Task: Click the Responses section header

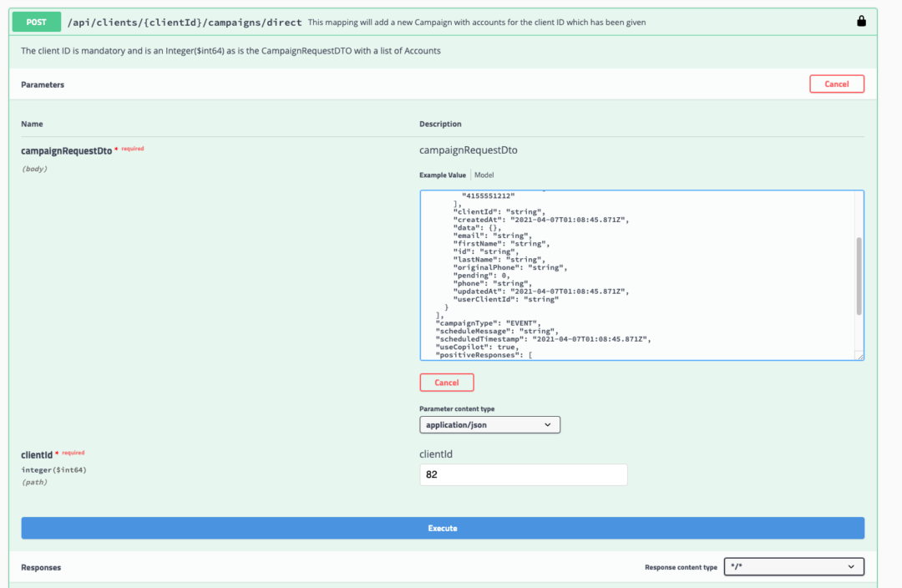Action: pyautogui.click(x=40, y=567)
